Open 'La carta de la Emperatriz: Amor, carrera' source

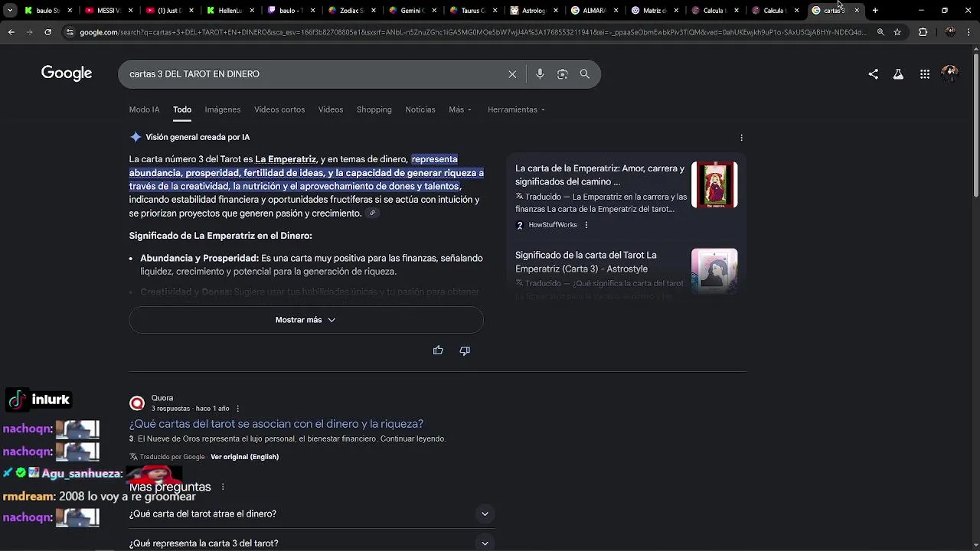point(600,175)
